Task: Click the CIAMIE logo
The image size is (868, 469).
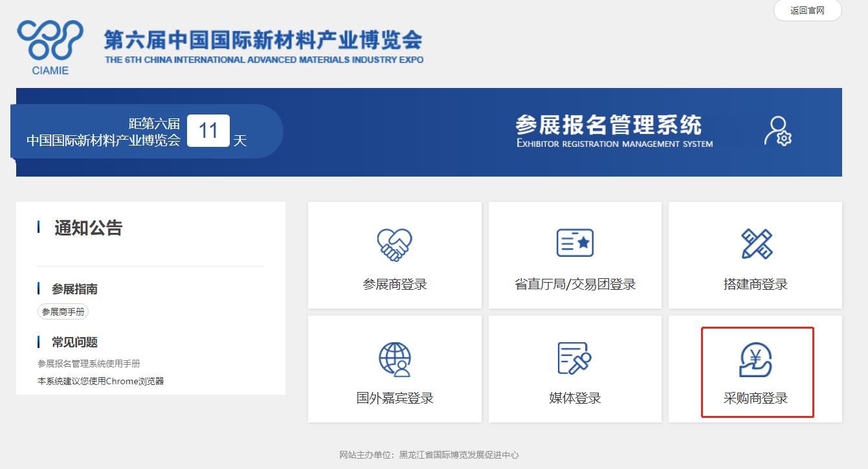Action: 49,45
